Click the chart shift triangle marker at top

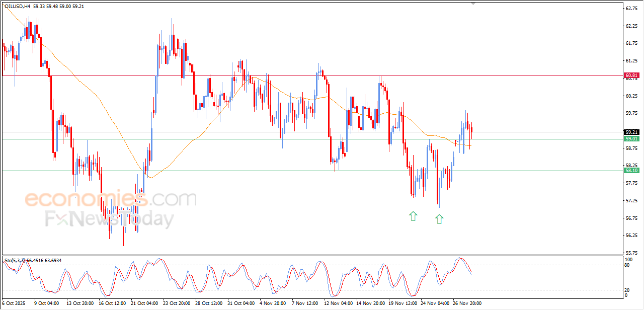tap(472, 3)
